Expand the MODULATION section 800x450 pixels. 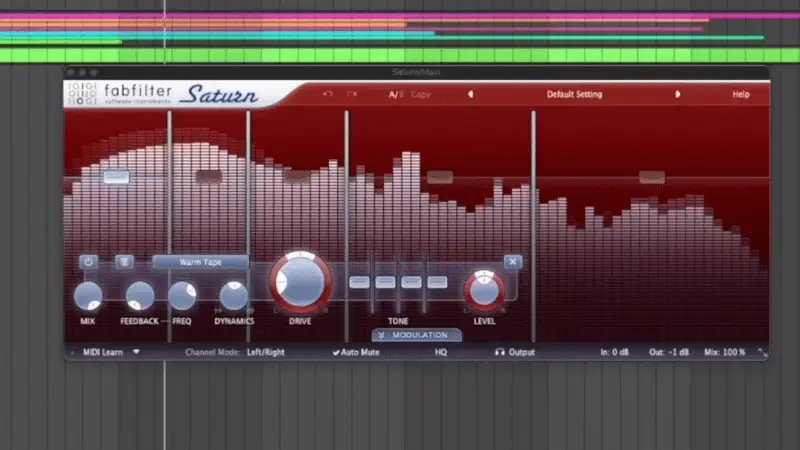pyautogui.click(x=417, y=335)
